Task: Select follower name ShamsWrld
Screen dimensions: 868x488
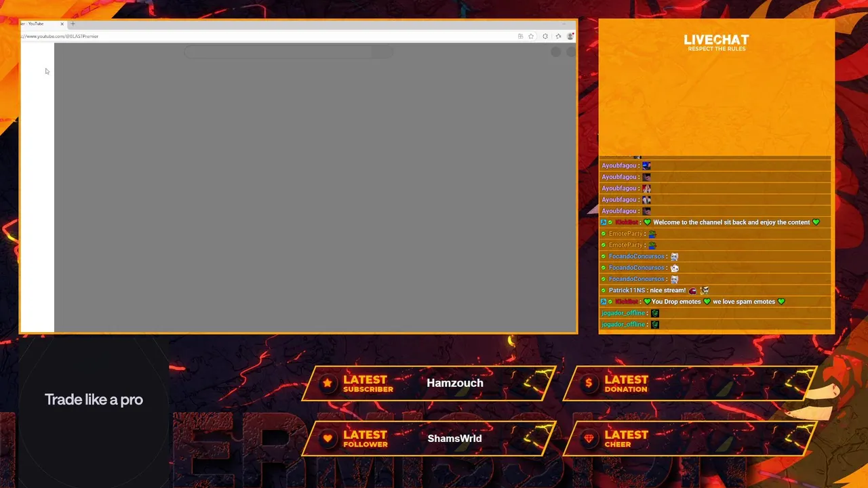Action: [x=454, y=439]
